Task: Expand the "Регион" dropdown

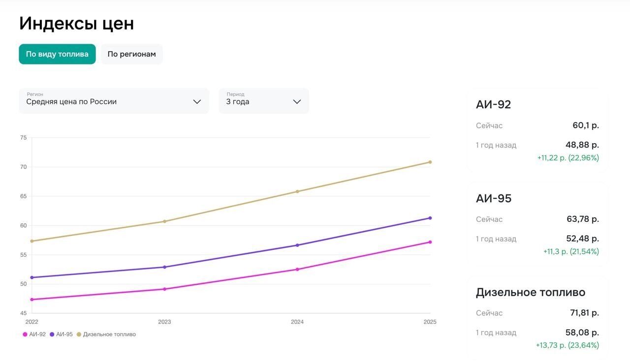Action: pos(113,101)
